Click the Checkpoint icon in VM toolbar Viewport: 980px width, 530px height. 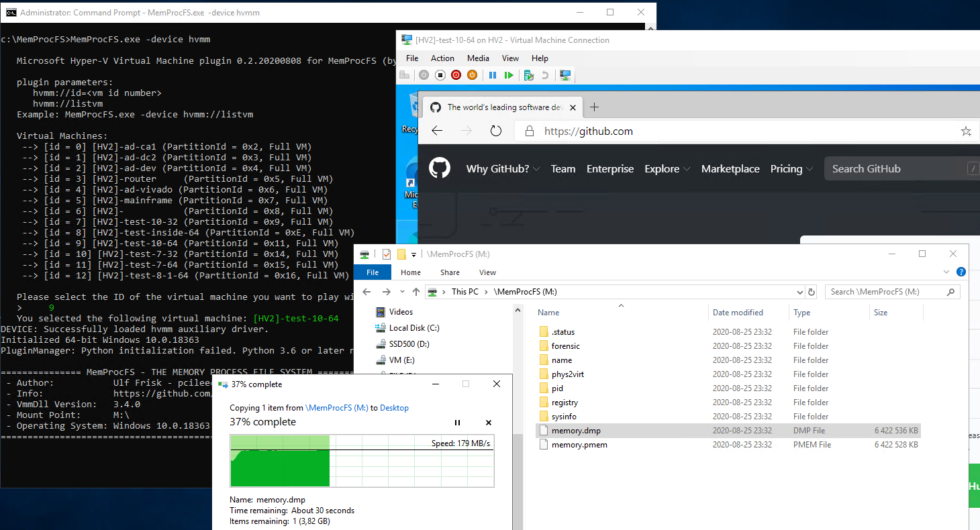(529, 75)
